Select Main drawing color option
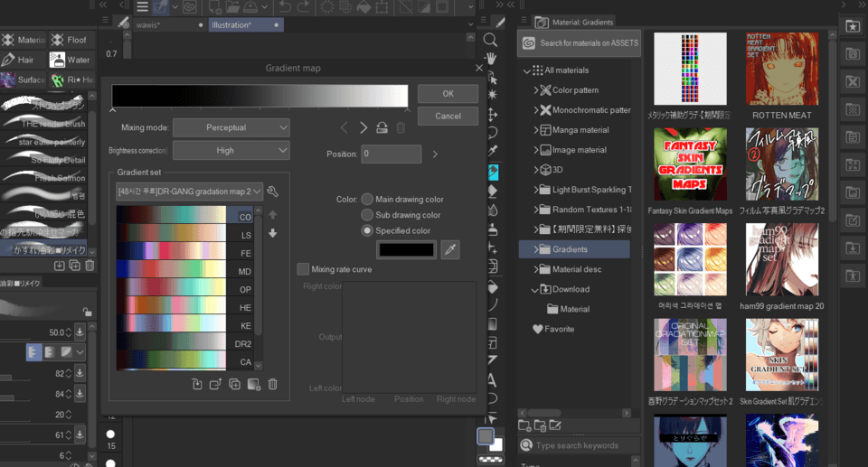The height and width of the screenshot is (467, 868). tap(367, 199)
